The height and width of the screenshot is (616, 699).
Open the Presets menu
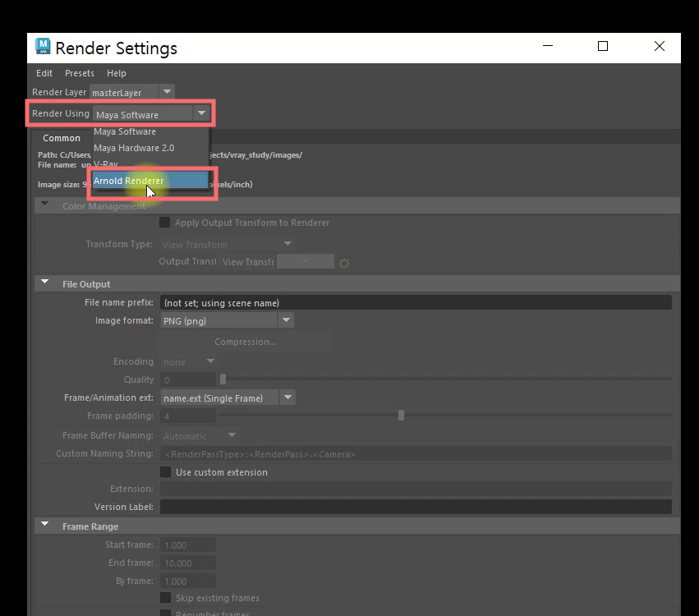click(x=80, y=73)
